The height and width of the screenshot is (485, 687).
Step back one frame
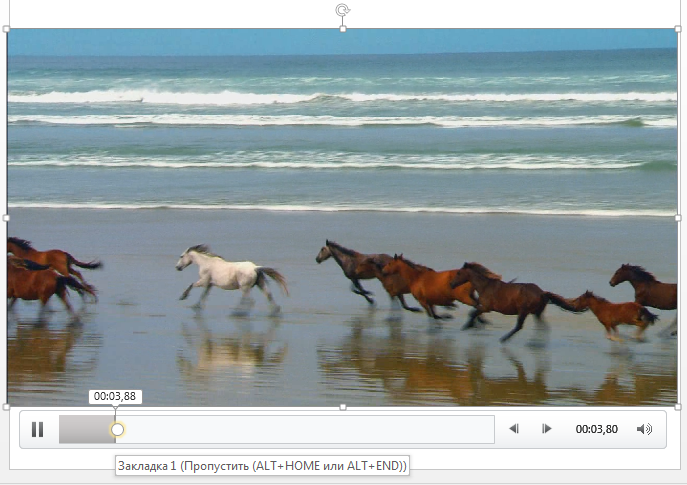[514, 429]
